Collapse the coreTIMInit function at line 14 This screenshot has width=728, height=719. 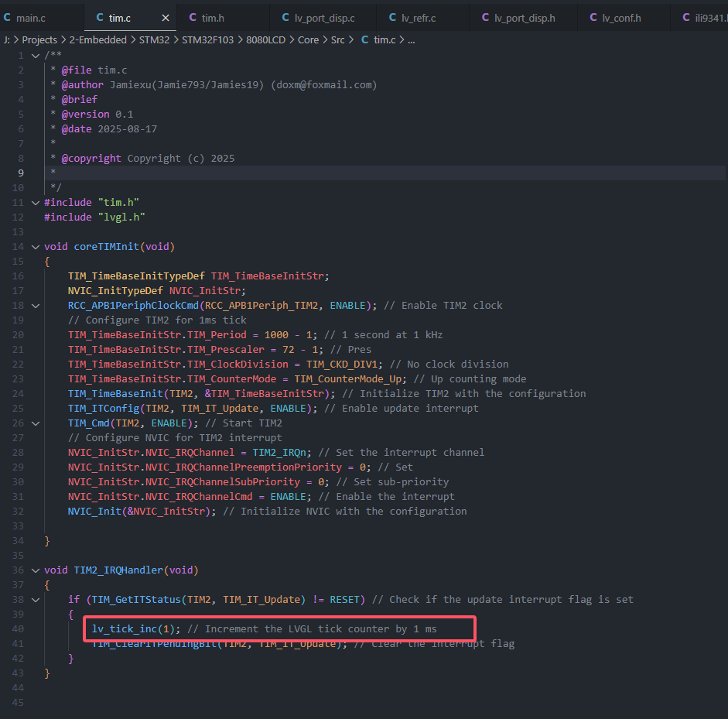click(x=36, y=247)
